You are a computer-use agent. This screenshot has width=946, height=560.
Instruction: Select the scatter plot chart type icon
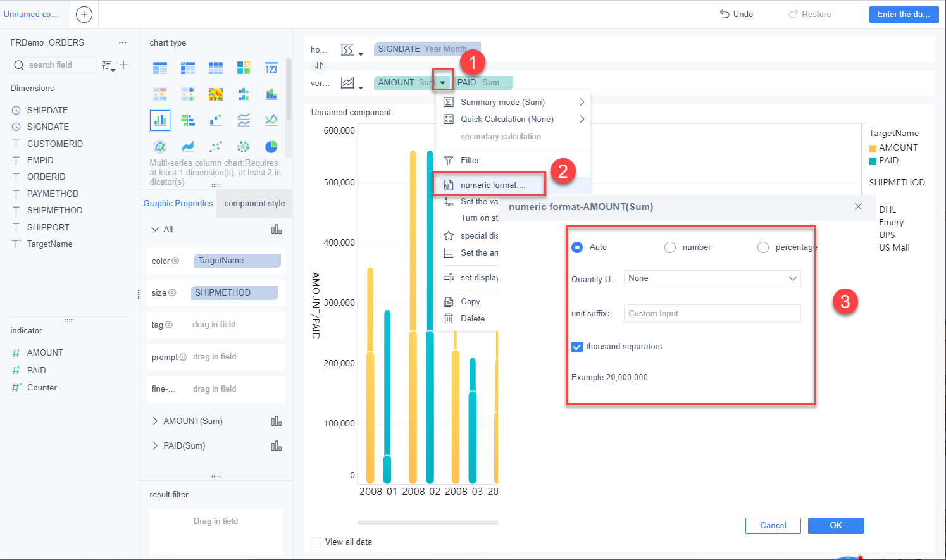(x=216, y=147)
